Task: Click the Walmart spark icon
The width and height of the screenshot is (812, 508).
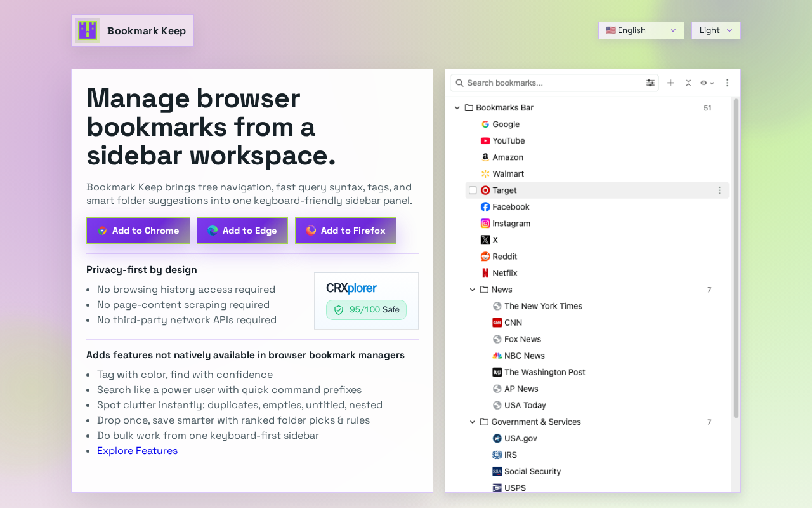Action: click(485, 174)
